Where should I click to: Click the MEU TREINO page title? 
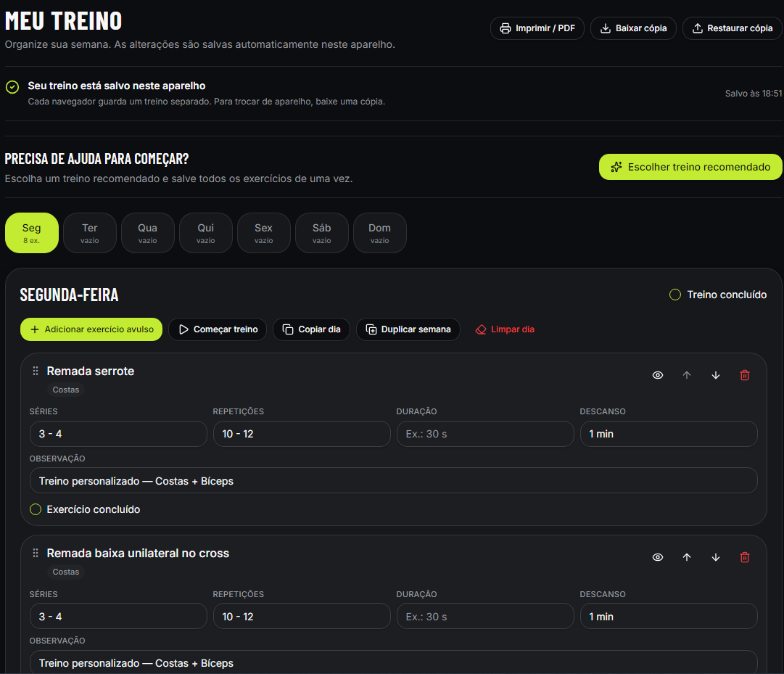click(x=64, y=21)
